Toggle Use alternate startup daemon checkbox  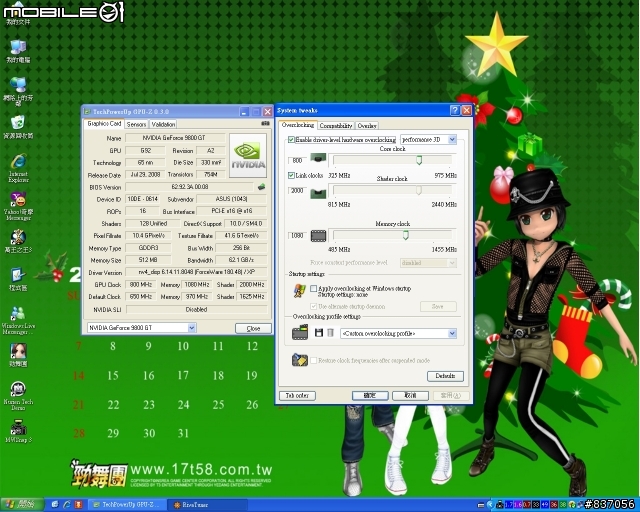tap(313, 306)
